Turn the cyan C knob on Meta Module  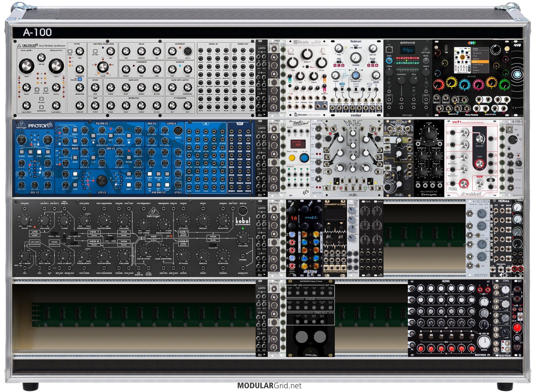[x=464, y=84]
